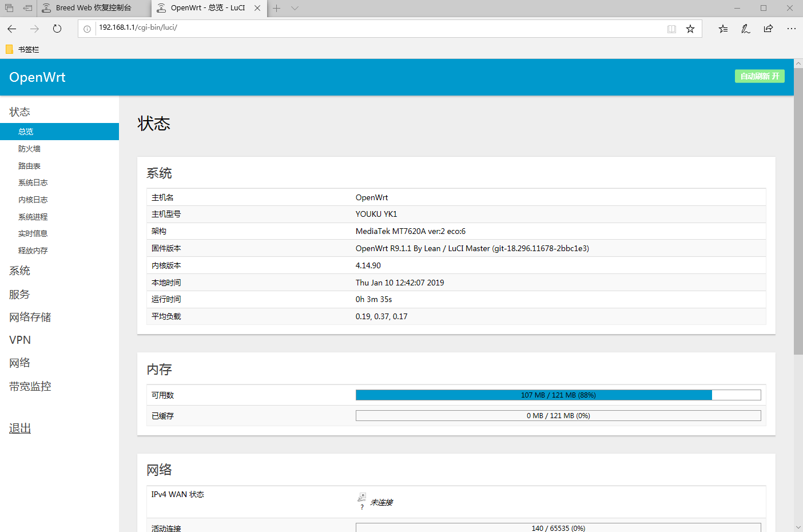This screenshot has width=803, height=532.
Task: Click the kernel version 4.14.90
Action: [x=368, y=265]
